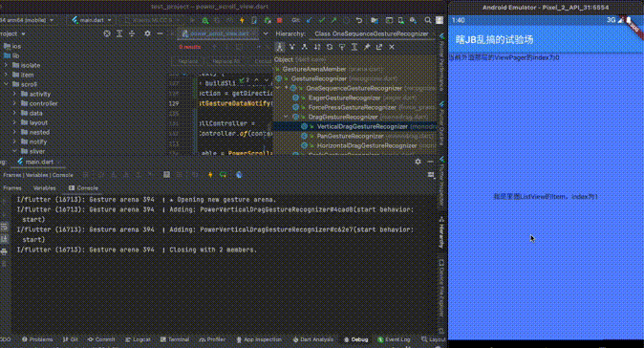Expand the isolate folder
This screenshot has height=348, width=644.
click(x=6, y=65)
